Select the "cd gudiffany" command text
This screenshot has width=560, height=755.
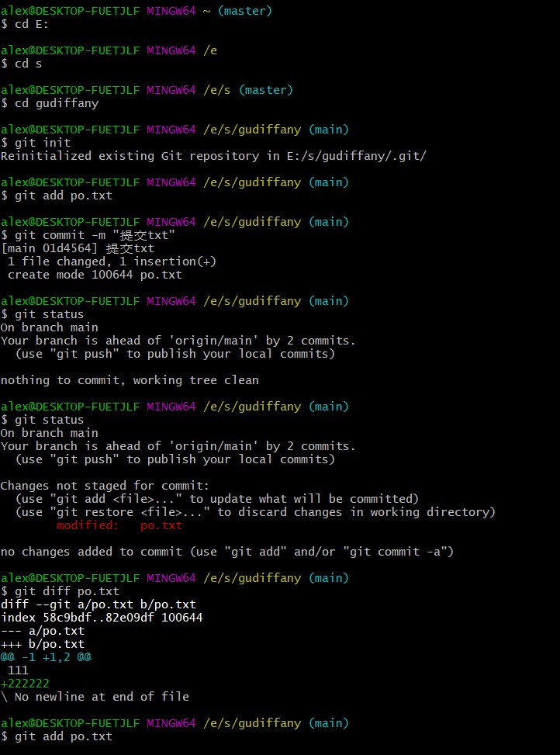coord(57,103)
